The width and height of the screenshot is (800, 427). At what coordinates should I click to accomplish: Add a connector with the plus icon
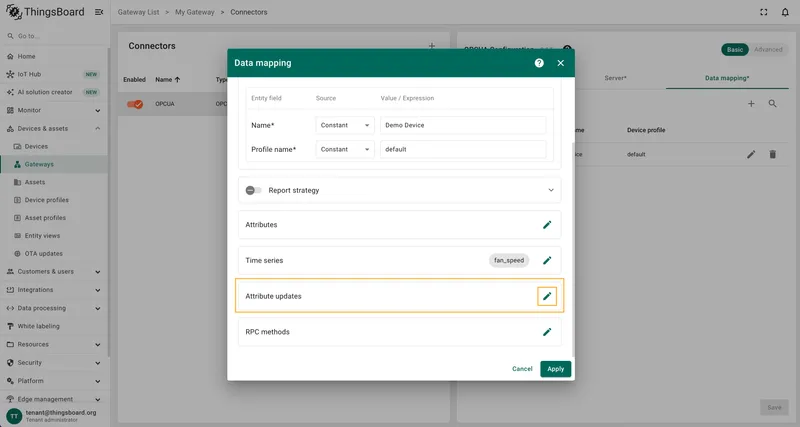[x=432, y=46]
